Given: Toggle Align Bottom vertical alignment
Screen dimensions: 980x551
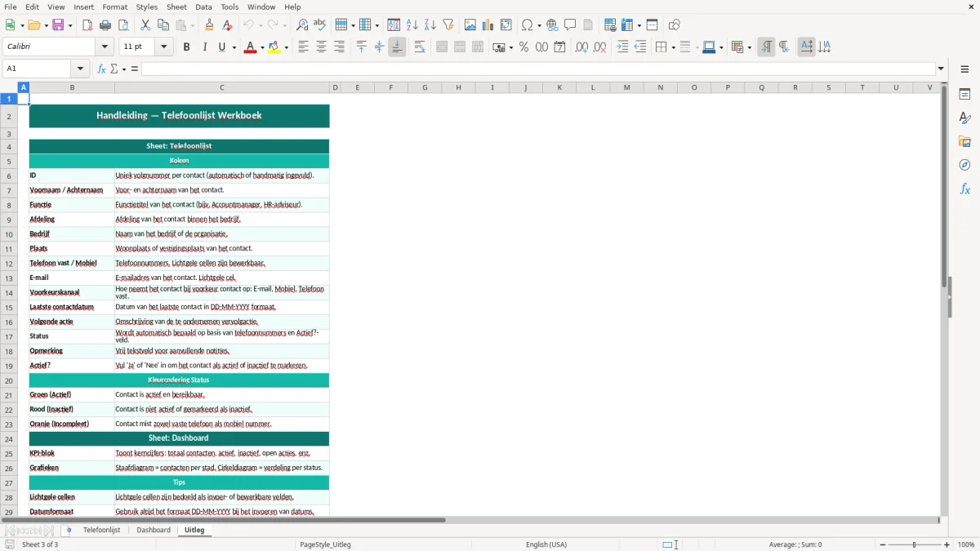Looking at the screenshot, I should coord(397,47).
